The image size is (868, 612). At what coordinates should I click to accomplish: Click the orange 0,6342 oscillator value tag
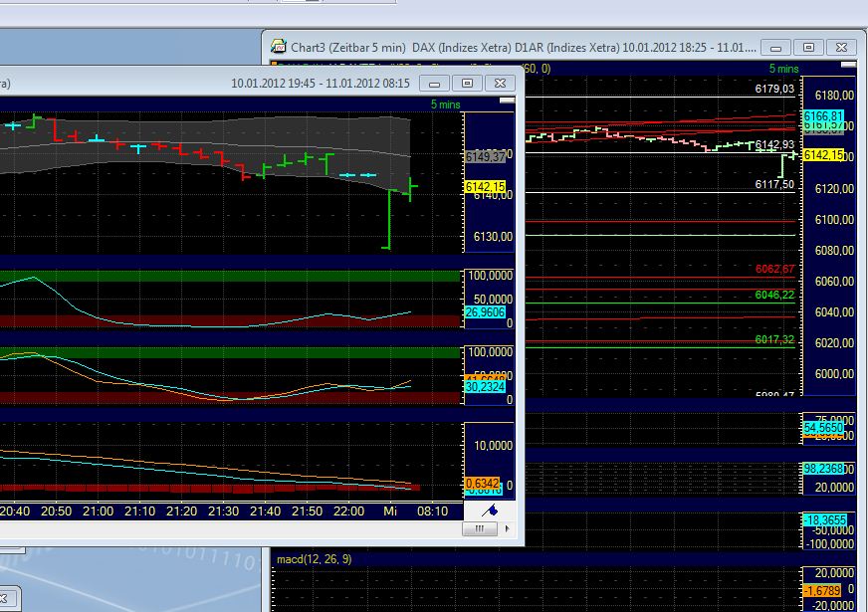tap(480, 482)
